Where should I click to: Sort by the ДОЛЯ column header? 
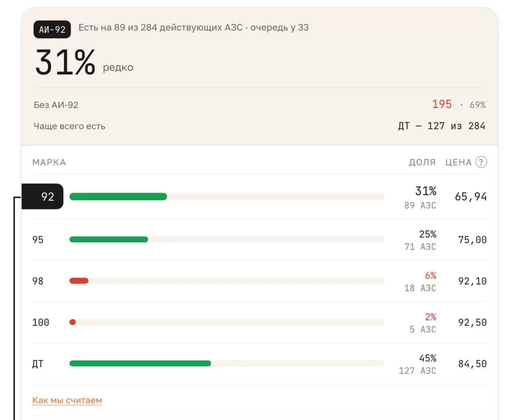click(422, 162)
